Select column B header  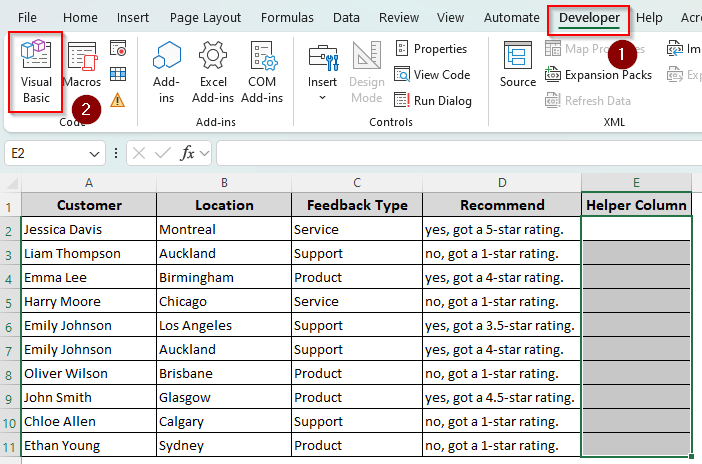[224, 183]
